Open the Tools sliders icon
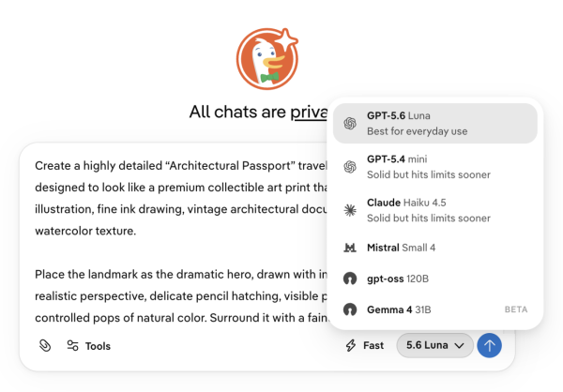This screenshot has height=392, width=563. pyautogui.click(x=72, y=346)
